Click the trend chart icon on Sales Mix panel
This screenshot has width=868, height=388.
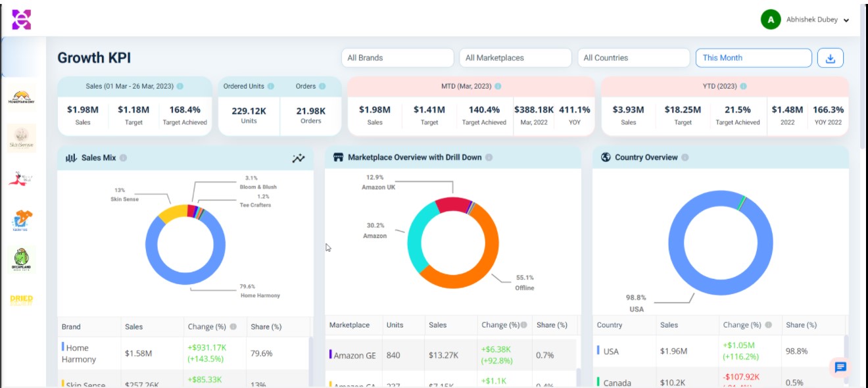coord(299,158)
